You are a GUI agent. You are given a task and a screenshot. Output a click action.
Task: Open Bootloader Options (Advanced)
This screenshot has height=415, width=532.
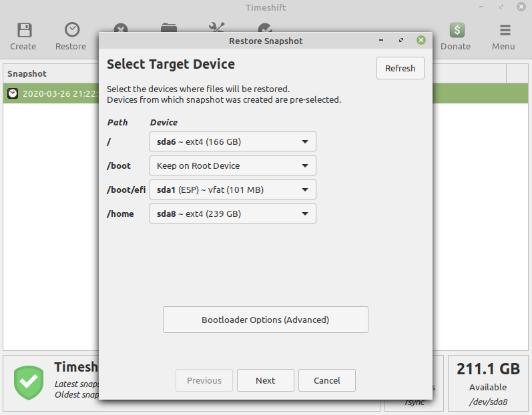(x=265, y=320)
